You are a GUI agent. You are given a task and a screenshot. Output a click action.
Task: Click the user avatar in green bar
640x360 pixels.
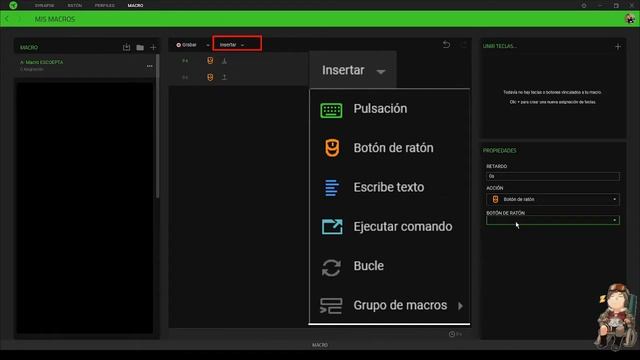tap(630, 19)
